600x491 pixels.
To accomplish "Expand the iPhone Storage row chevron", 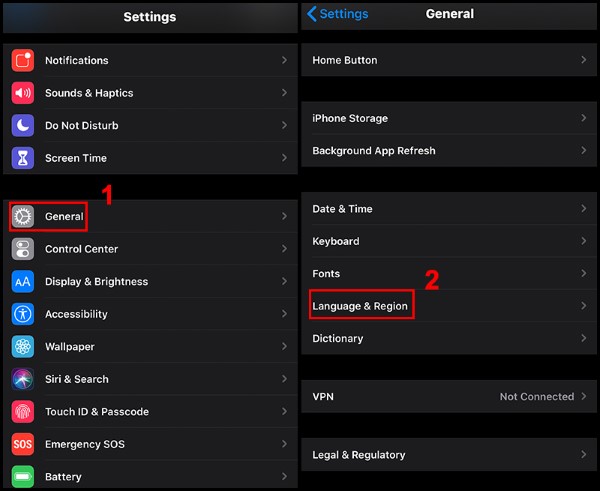I will pos(583,118).
